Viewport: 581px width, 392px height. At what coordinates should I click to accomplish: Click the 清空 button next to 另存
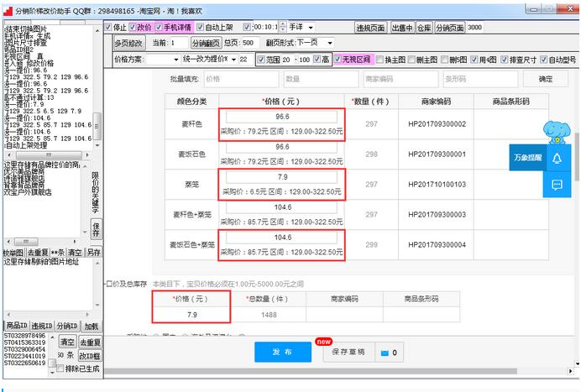(75, 253)
